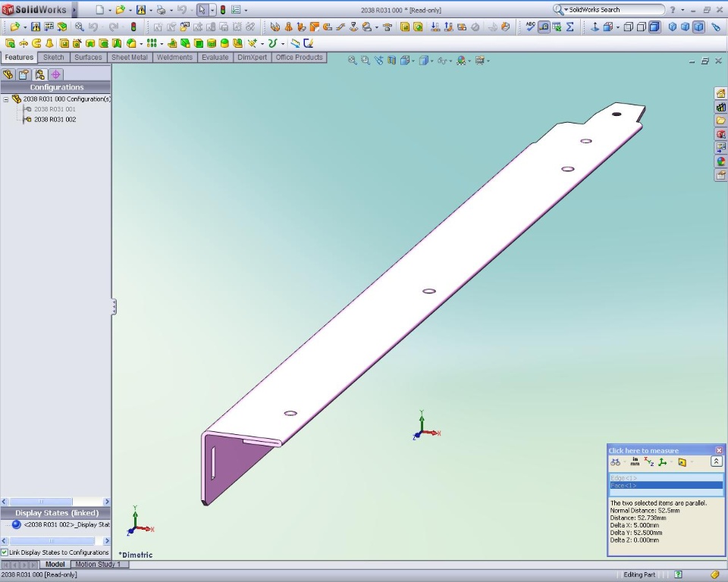
Task: Click the Linear Pattern icon
Action: coord(152,43)
